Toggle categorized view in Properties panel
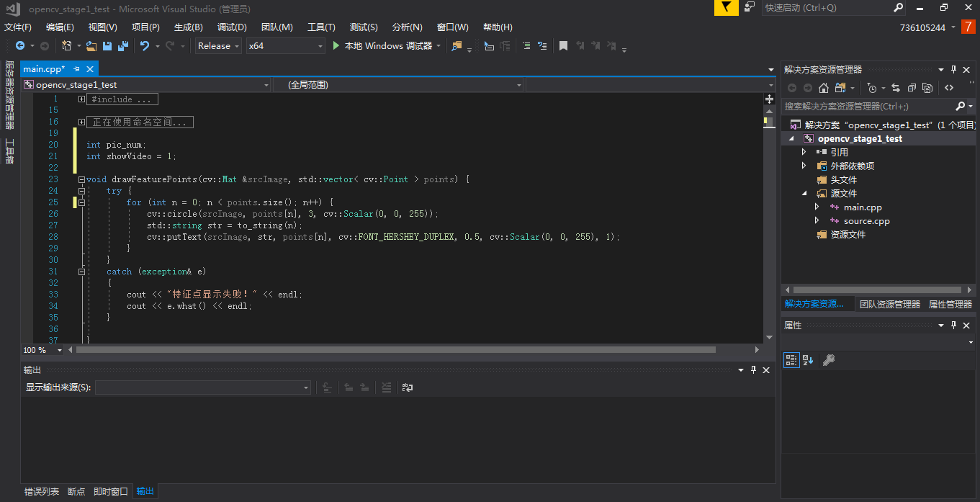The height and width of the screenshot is (502, 980). (791, 360)
